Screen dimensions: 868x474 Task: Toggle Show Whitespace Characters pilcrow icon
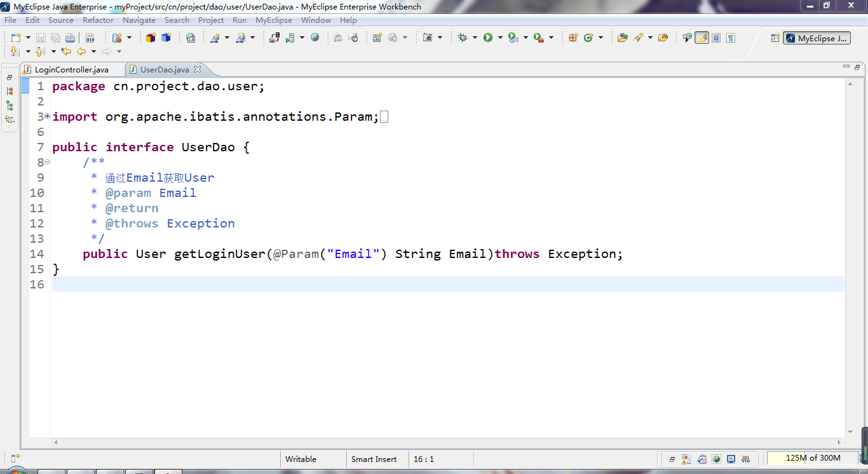731,38
